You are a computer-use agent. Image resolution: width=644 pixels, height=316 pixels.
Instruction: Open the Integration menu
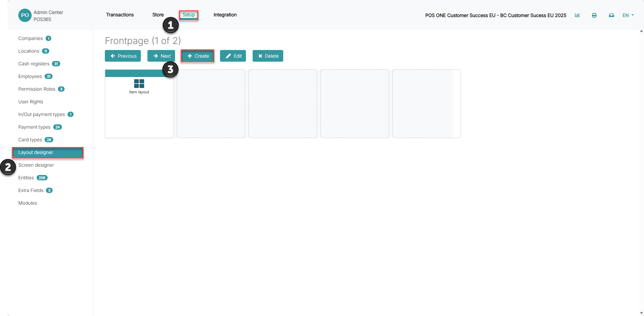tap(225, 15)
